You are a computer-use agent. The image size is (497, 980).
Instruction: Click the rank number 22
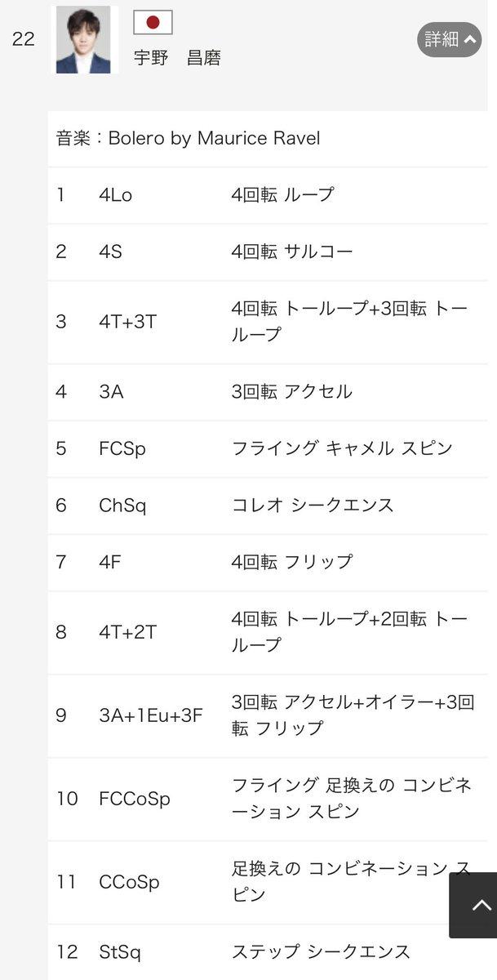(24, 39)
